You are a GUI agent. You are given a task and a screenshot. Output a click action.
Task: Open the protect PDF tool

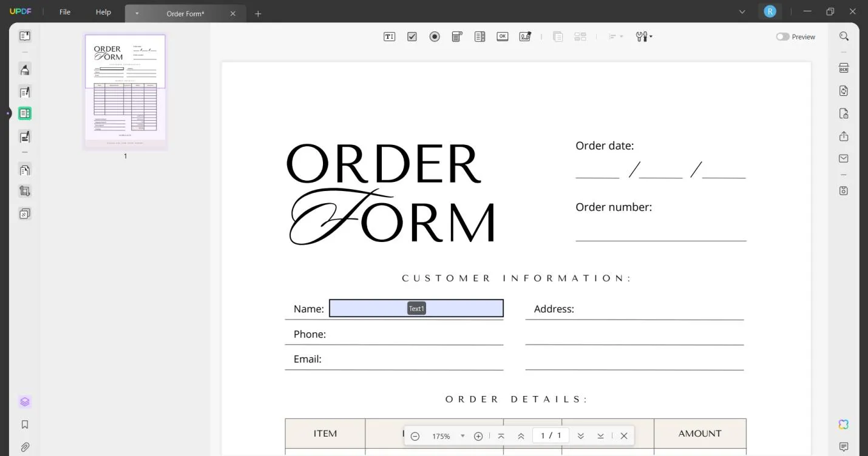844,113
